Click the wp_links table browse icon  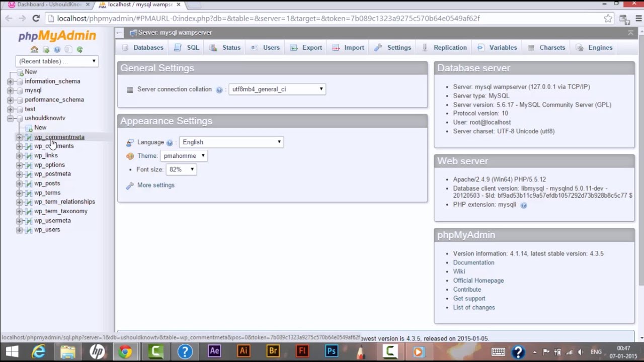click(29, 155)
